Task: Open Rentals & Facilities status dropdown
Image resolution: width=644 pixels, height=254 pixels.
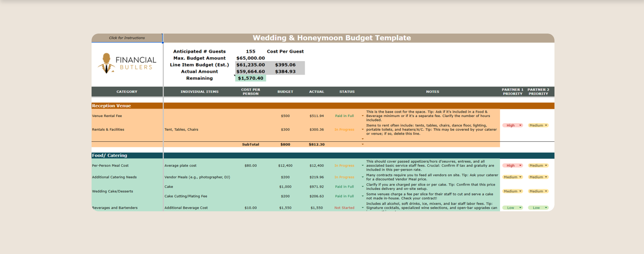Action: click(x=363, y=130)
